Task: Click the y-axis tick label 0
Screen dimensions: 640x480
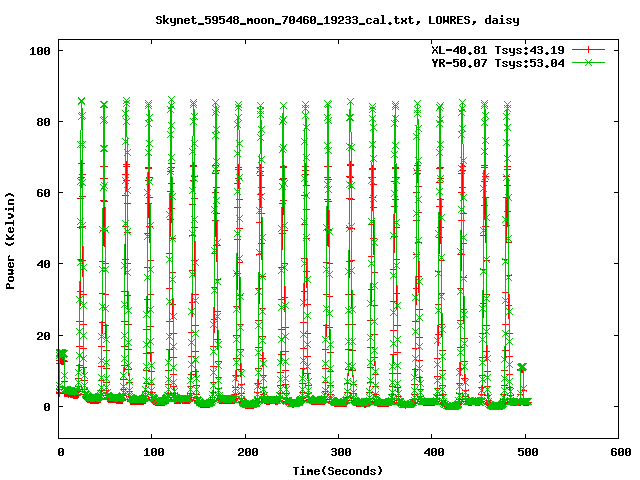Action: 47,407
